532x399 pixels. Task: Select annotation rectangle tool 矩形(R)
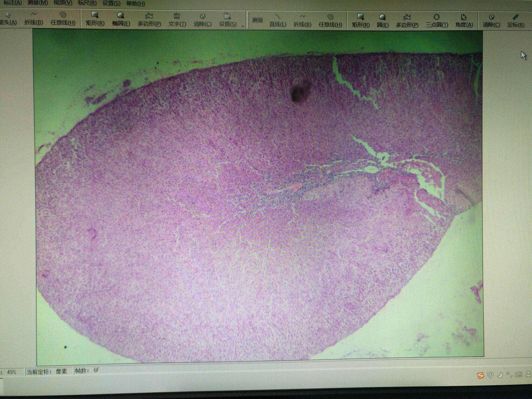95,19
